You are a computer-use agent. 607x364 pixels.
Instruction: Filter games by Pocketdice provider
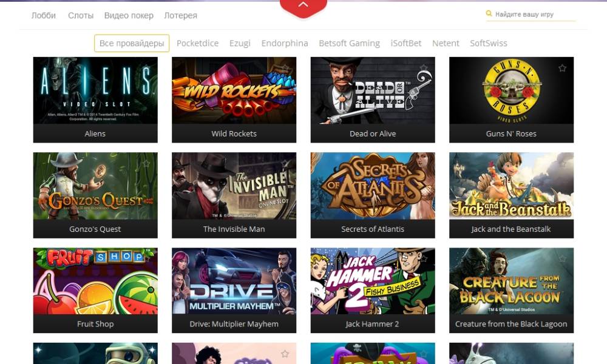point(197,43)
